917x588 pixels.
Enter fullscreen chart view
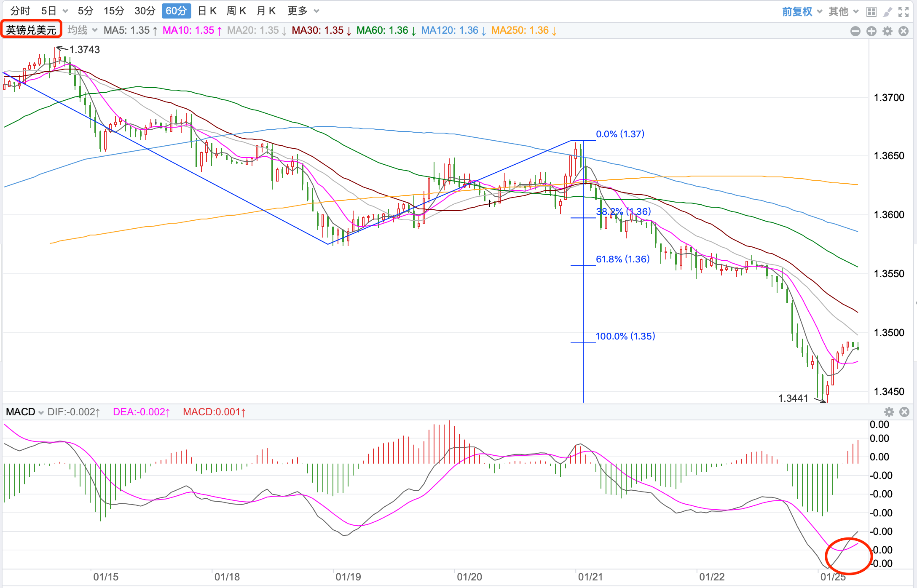click(903, 11)
